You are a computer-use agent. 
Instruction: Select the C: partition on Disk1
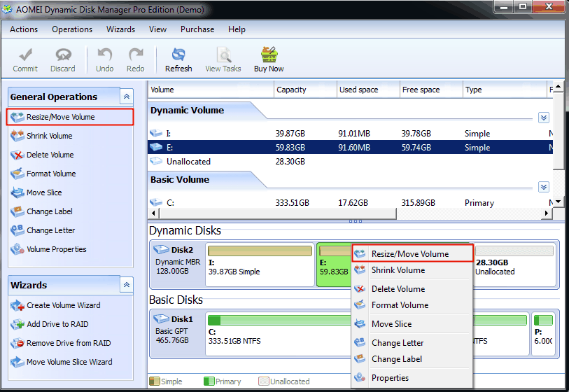click(278, 334)
